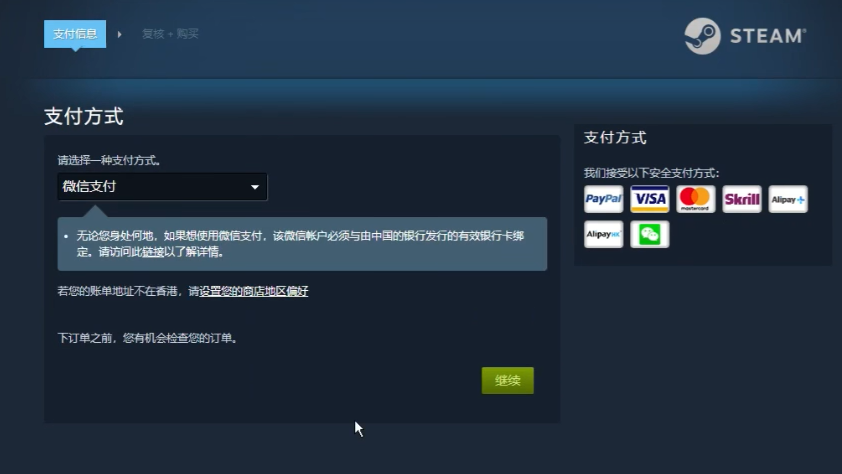Click the Mastercard icon
Viewport: 842px width, 474px height.
coord(695,199)
